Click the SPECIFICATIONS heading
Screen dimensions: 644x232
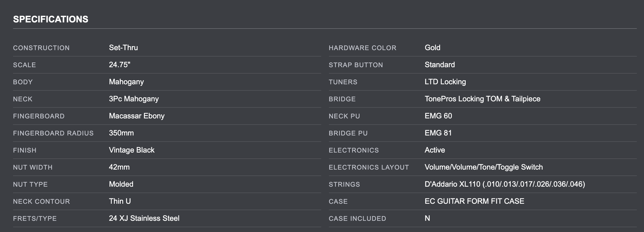51,19
